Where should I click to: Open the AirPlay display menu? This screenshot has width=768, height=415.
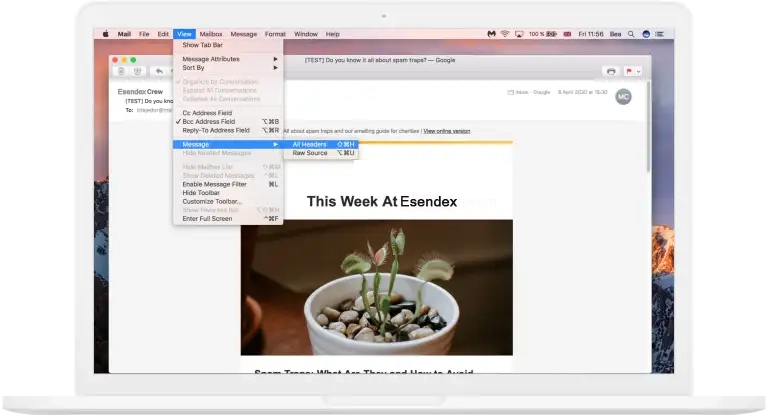coord(519,34)
